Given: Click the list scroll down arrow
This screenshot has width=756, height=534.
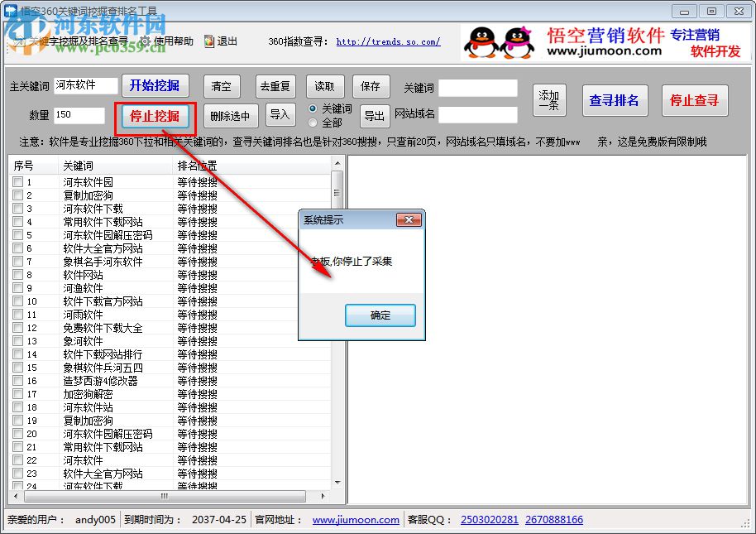Looking at the screenshot, I should tap(337, 483).
